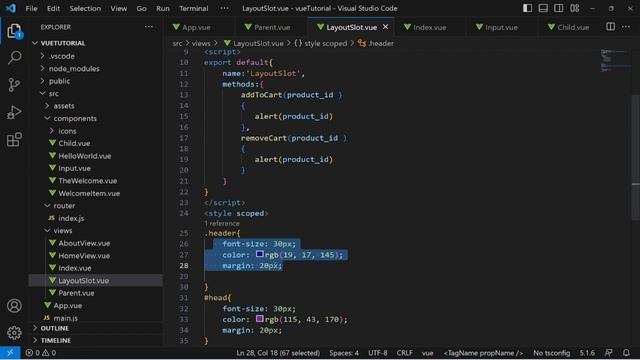Open color picker for rgb(115, 43, 170)

tap(260, 319)
